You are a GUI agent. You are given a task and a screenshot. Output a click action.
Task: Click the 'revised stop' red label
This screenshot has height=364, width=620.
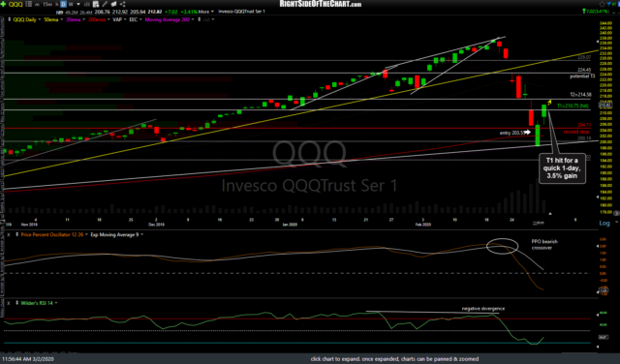click(x=576, y=132)
